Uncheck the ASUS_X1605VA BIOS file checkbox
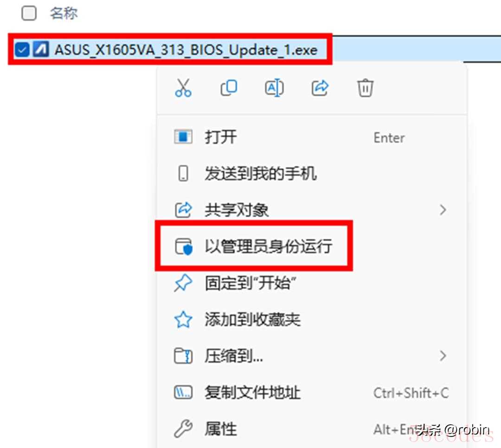The height and width of the screenshot is (448, 501). point(22,50)
